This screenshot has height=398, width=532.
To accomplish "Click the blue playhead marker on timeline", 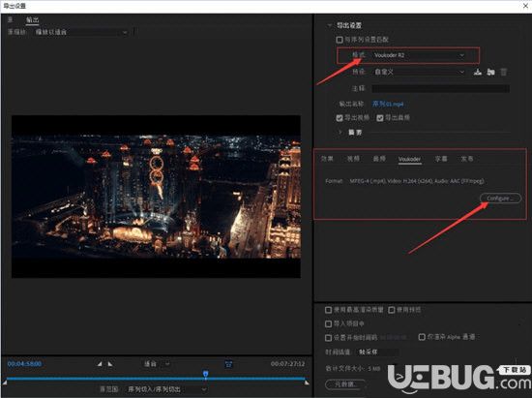I will point(206,374).
